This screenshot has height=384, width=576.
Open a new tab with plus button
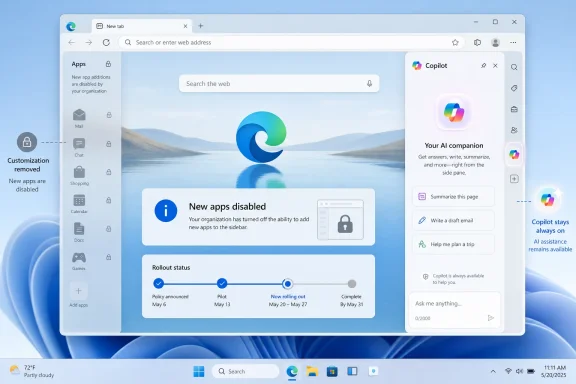tap(201, 26)
